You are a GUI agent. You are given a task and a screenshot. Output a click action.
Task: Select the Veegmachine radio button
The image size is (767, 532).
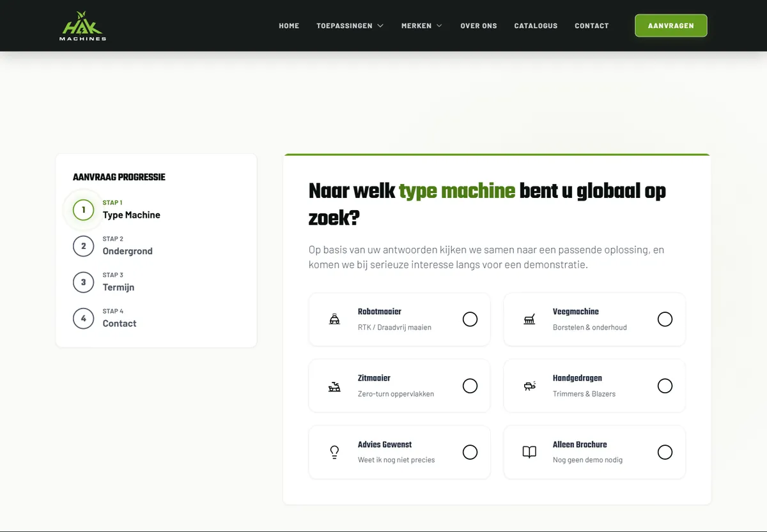pyautogui.click(x=665, y=319)
